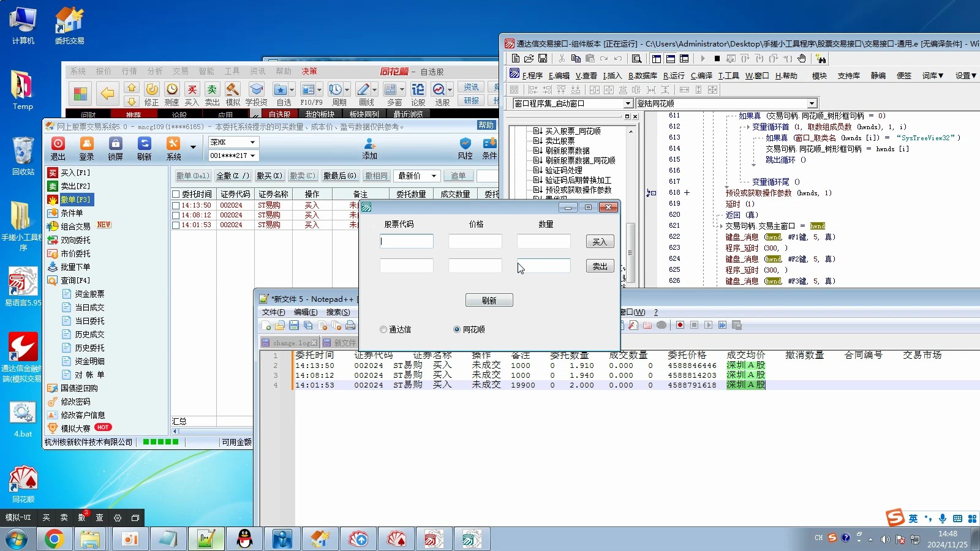Open the 风控 shield icon
Image resolution: width=980 pixels, height=551 pixels.
click(466, 148)
